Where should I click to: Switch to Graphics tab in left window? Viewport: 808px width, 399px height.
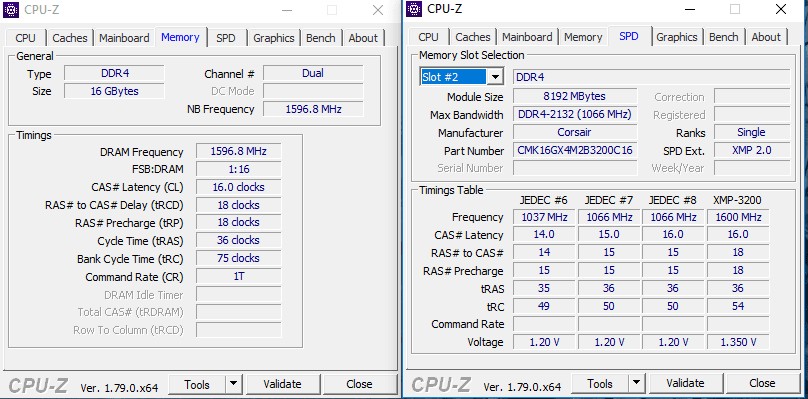274,38
